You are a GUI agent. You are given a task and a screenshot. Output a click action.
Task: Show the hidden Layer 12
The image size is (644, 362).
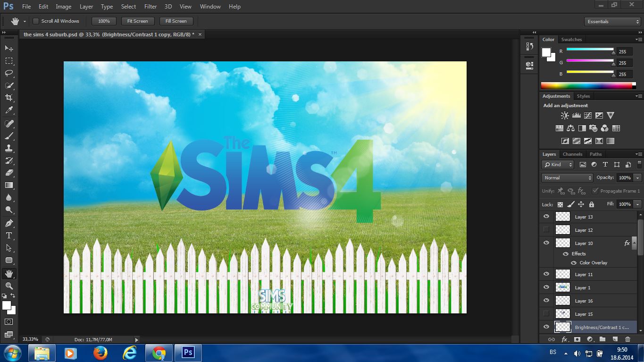(x=546, y=230)
